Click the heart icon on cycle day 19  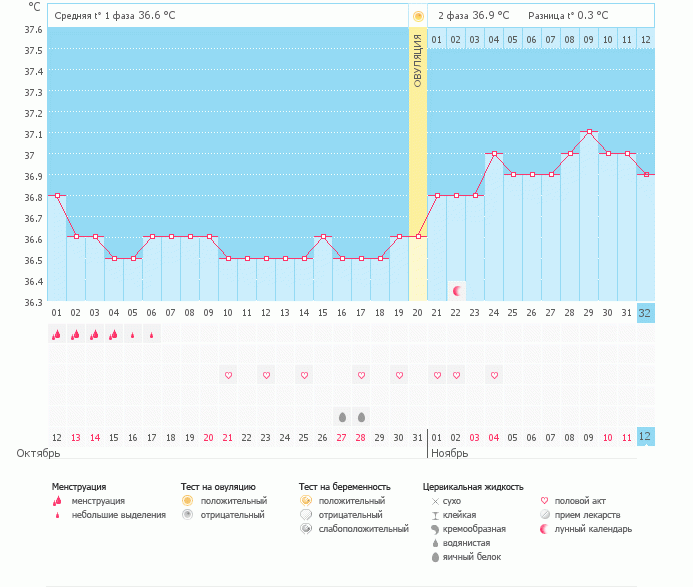(399, 375)
